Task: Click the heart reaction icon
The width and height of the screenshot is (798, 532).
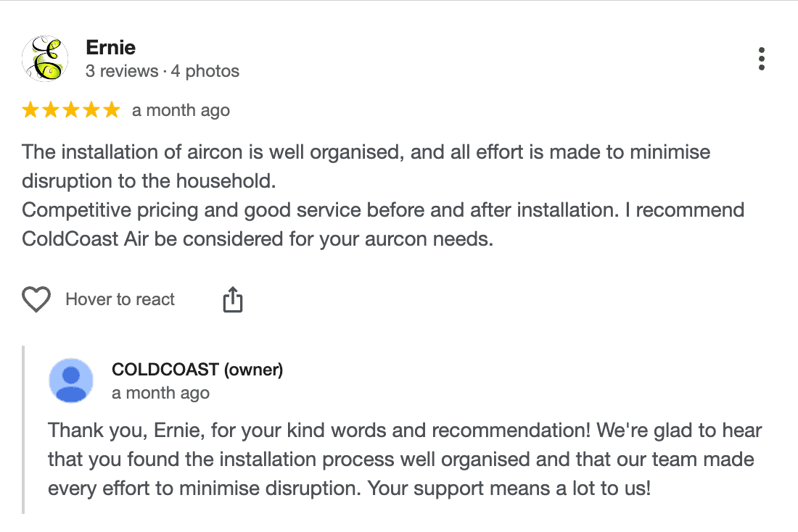Action: point(35,299)
